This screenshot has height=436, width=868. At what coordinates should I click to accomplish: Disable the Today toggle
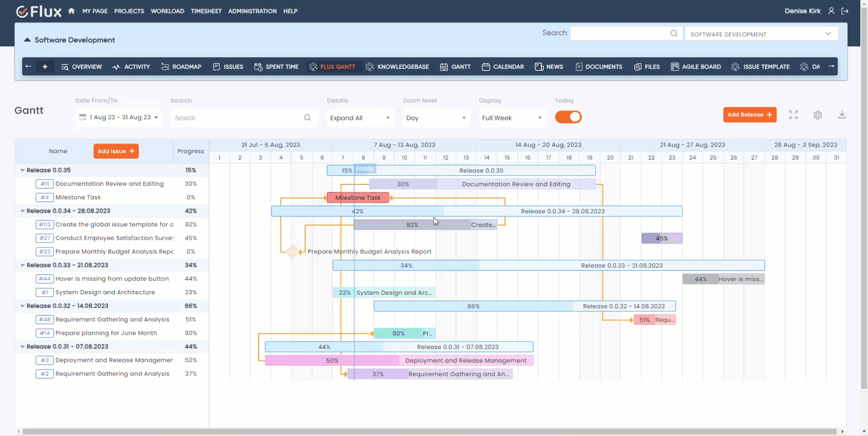[x=568, y=117]
